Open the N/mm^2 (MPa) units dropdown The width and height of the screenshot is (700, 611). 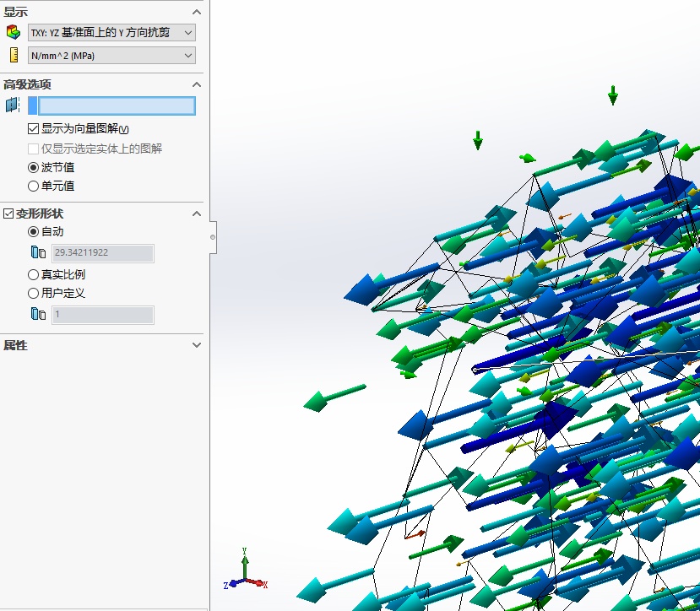tap(111, 56)
